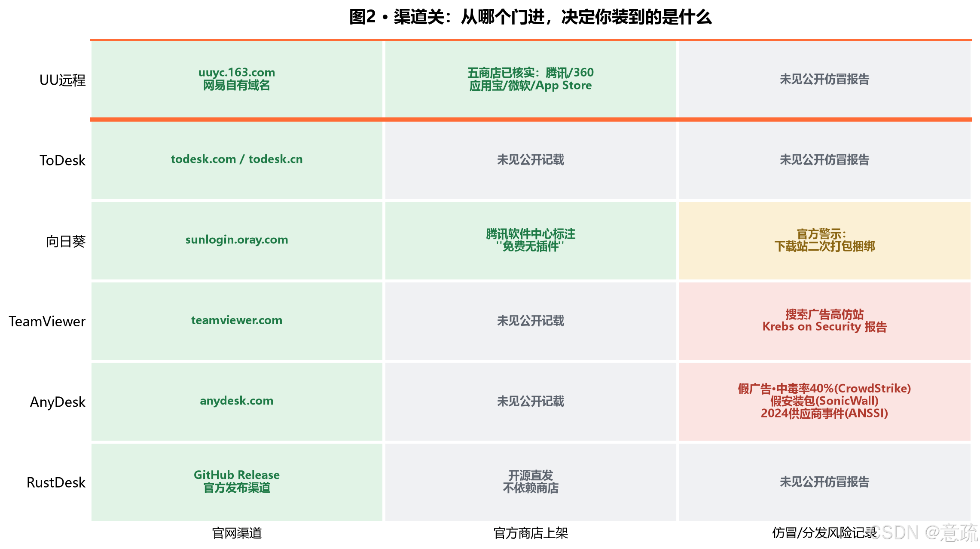Click the cell "假广告•中毒率40%(CrowdStrike)"
The image size is (980, 549).
click(x=824, y=402)
